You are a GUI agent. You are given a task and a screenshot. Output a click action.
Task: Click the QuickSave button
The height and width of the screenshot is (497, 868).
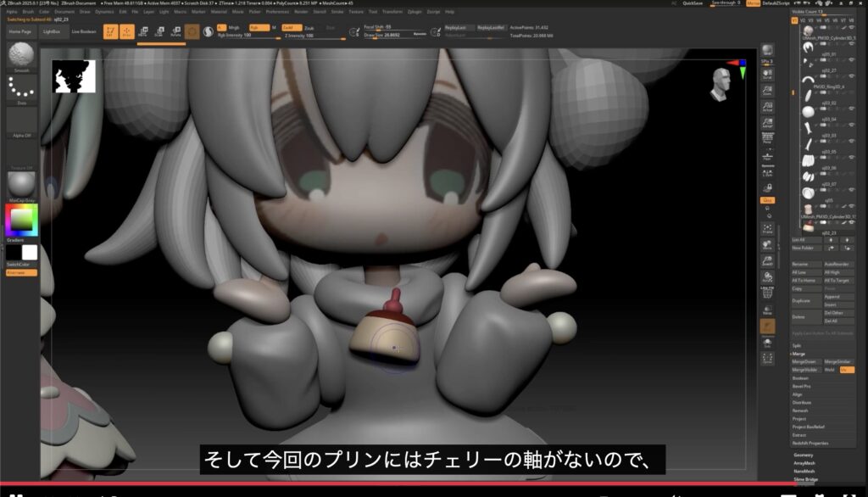(693, 3)
